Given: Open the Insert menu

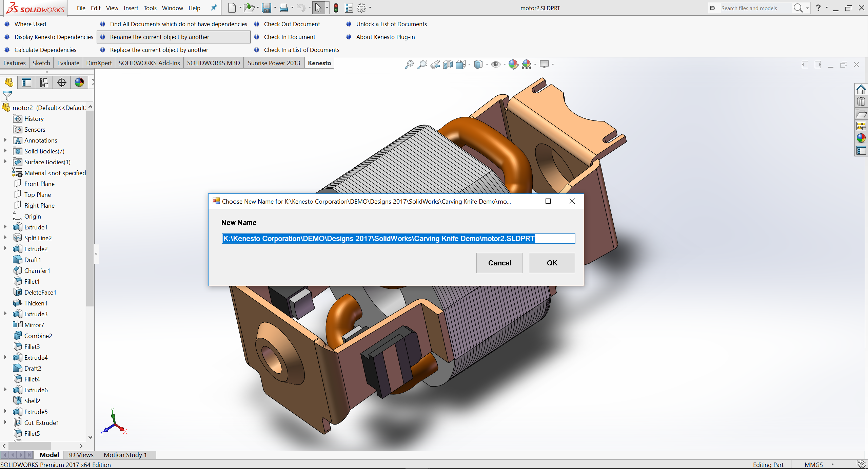Looking at the screenshot, I should pyautogui.click(x=131, y=8).
